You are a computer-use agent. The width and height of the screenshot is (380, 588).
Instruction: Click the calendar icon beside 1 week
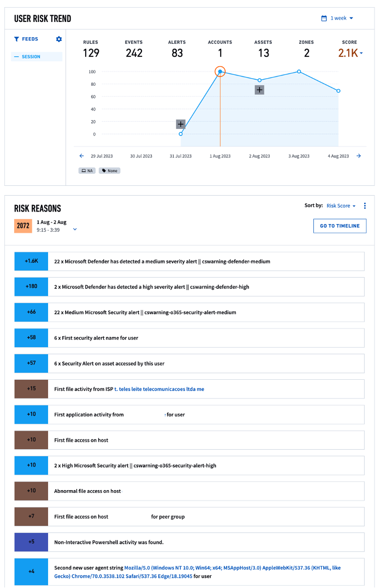324,18
